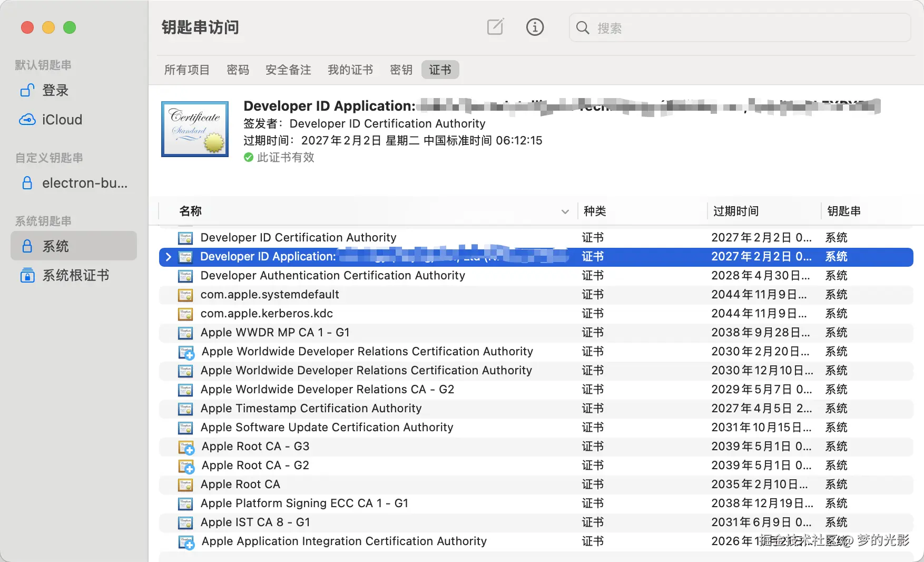
Task: Click the iCloud keychain cloud icon
Action: 27,120
